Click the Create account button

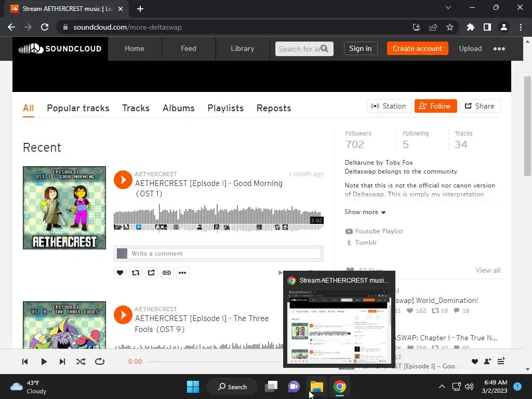(x=417, y=48)
